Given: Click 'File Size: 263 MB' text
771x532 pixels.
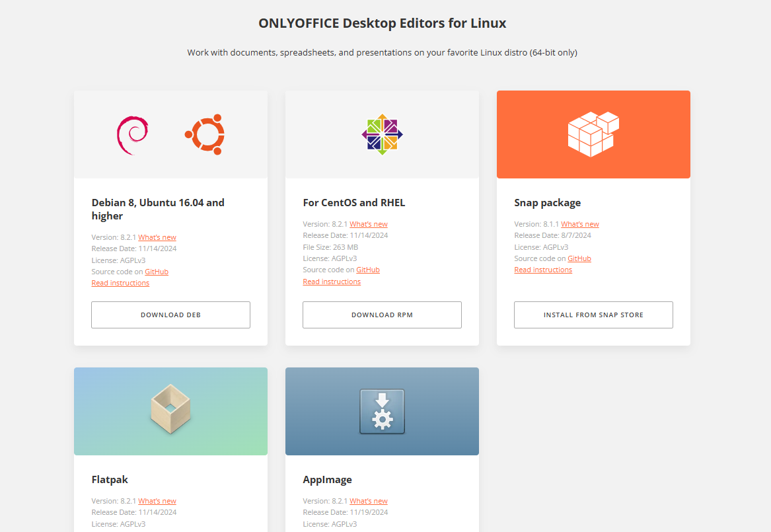Looking at the screenshot, I should pyautogui.click(x=330, y=247).
